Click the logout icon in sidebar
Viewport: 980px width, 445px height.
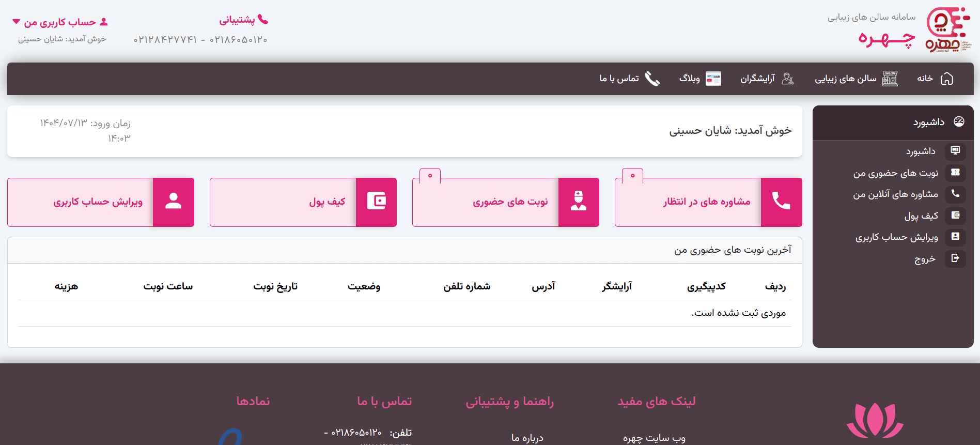[955, 258]
